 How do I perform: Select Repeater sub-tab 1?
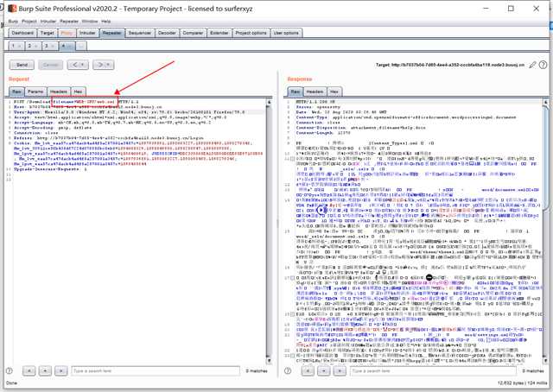pyautogui.click(x=16, y=46)
